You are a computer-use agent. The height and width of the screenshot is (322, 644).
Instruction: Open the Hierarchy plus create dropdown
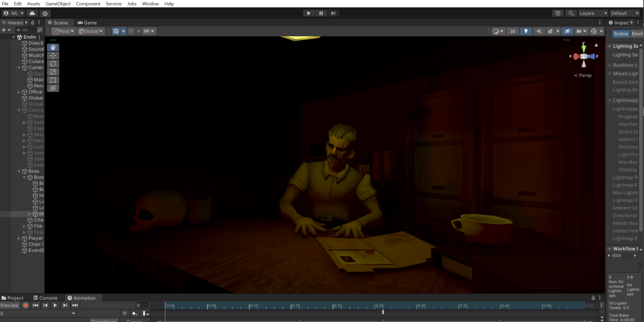6,30
